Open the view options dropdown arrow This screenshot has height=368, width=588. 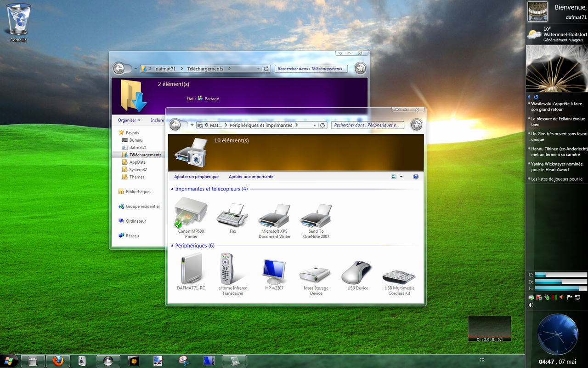[x=401, y=177]
